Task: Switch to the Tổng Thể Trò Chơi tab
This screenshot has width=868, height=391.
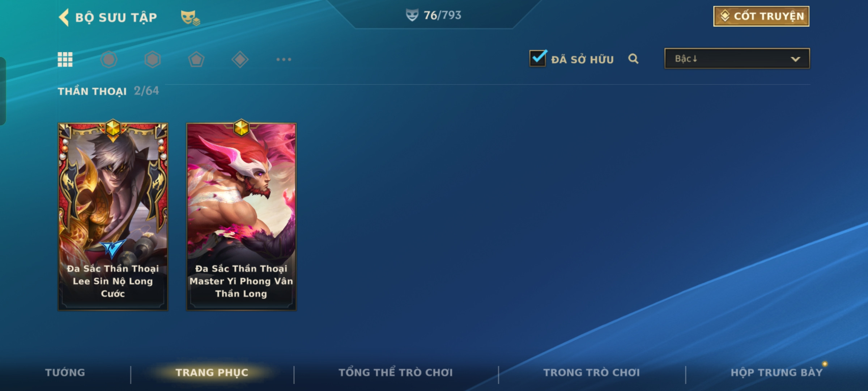Action: [x=396, y=373]
